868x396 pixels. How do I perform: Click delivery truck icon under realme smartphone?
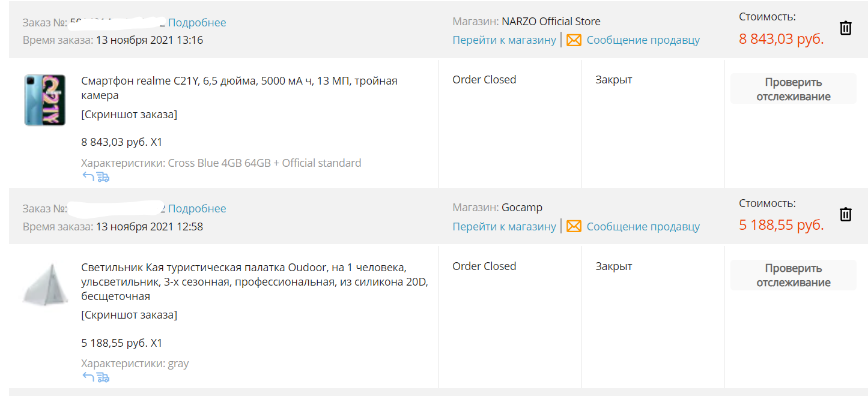pos(103,176)
